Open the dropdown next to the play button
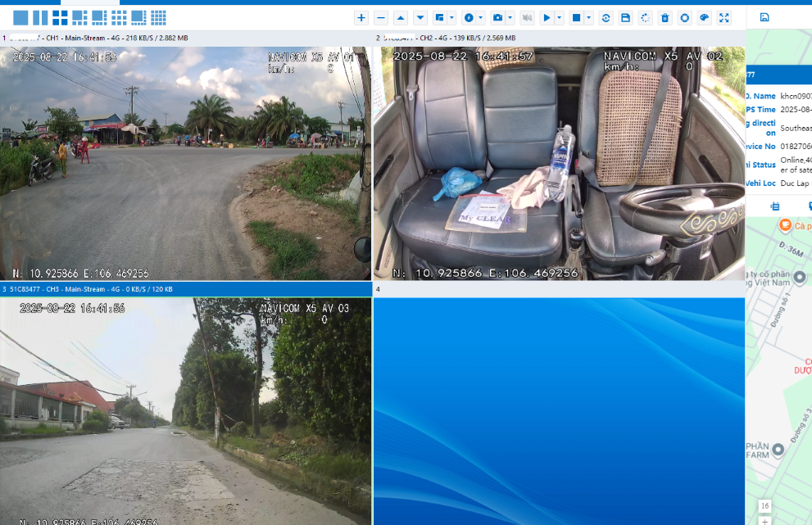Viewport: 812px width, 525px height. 560,18
